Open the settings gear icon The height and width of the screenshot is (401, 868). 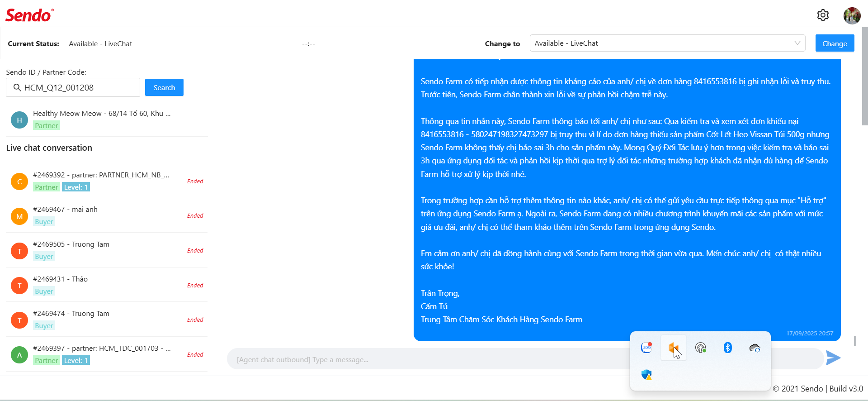click(x=823, y=15)
